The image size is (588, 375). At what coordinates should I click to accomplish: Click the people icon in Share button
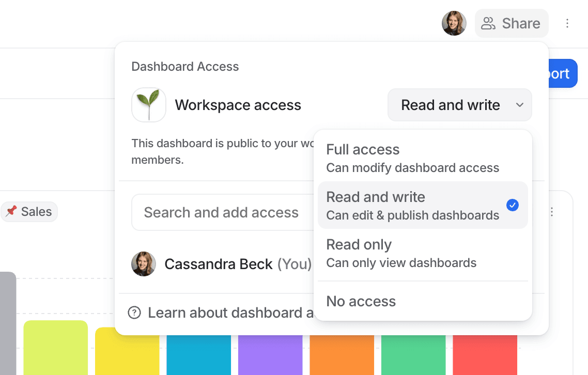click(488, 23)
